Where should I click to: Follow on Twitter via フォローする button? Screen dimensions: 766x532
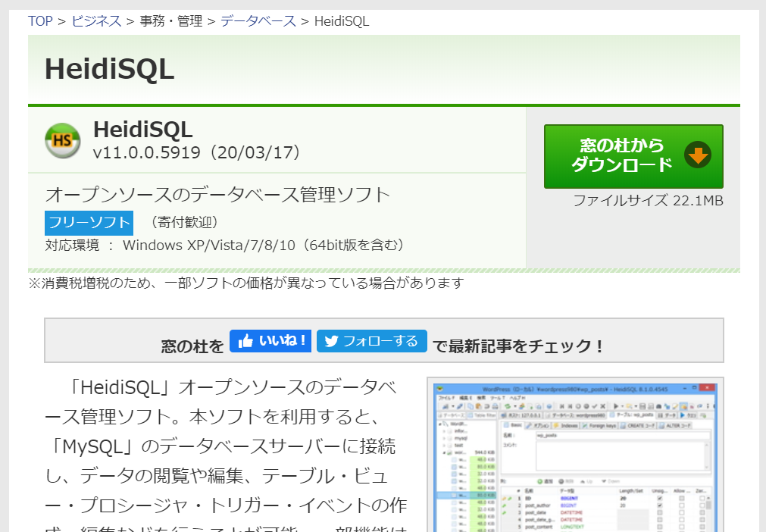click(x=372, y=341)
